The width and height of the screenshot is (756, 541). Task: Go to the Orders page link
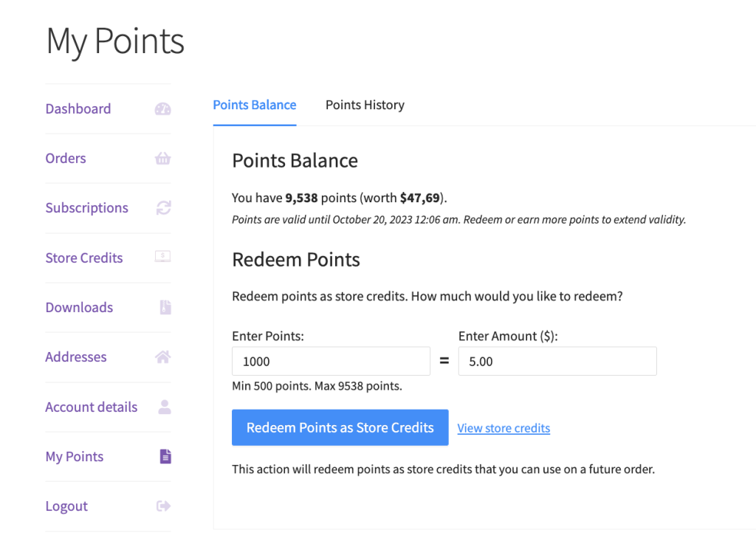(66, 159)
